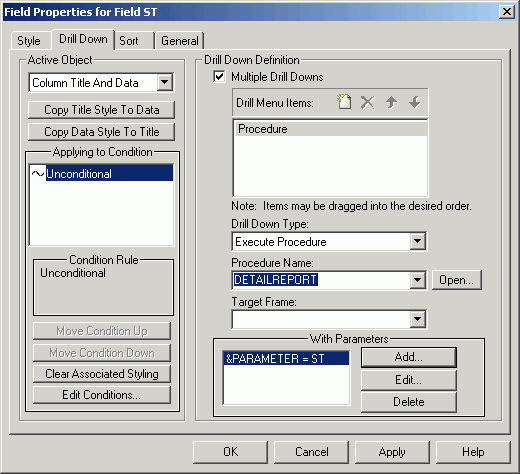The image size is (520, 474).
Task: Click in the DETAILREPORT procedure name field
Action: pyautogui.click(x=321, y=280)
